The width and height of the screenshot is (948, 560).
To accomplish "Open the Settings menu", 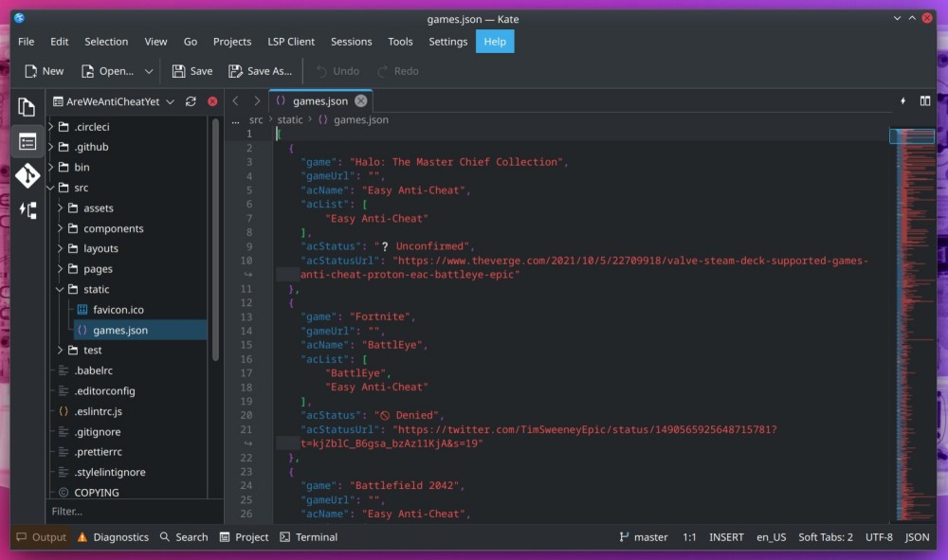I will (447, 42).
